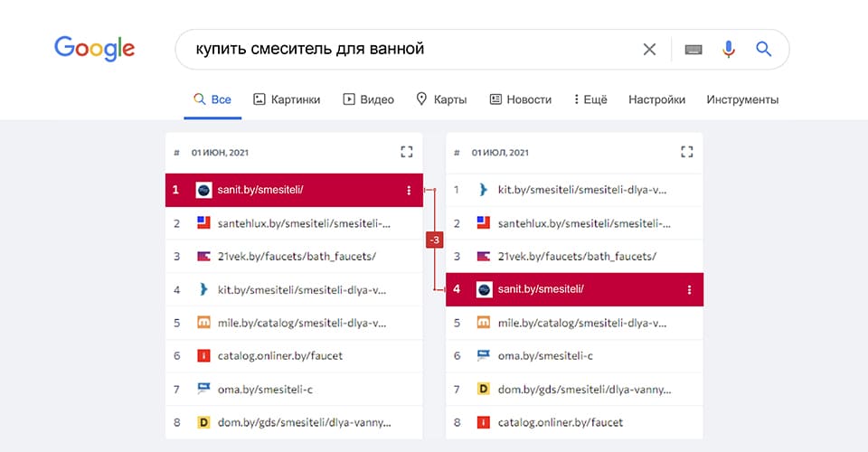
Task: Click the catalog.onliner.by favicon in June list
Action: pos(203,356)
